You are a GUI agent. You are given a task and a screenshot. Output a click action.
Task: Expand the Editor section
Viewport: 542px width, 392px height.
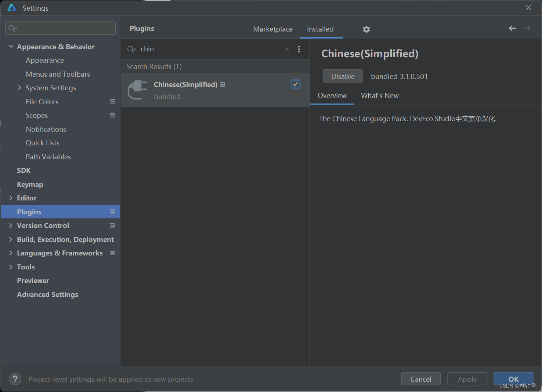11,198
